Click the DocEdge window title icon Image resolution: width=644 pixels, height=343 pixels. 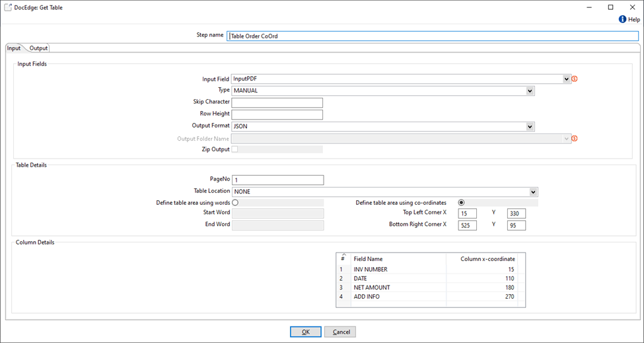(x=8, y=7)
